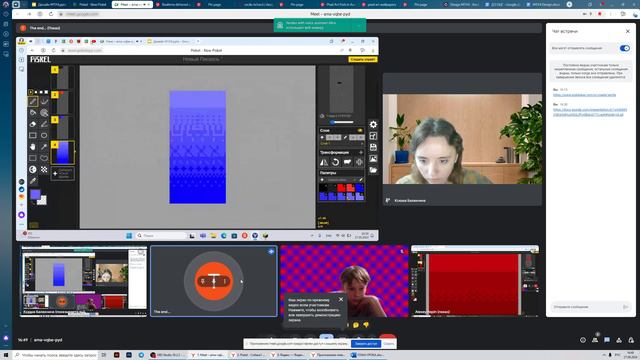The height and width of the screenshot is (360, 640).
Task: Click the Windows taskbar search box
Action: (56, 355)
